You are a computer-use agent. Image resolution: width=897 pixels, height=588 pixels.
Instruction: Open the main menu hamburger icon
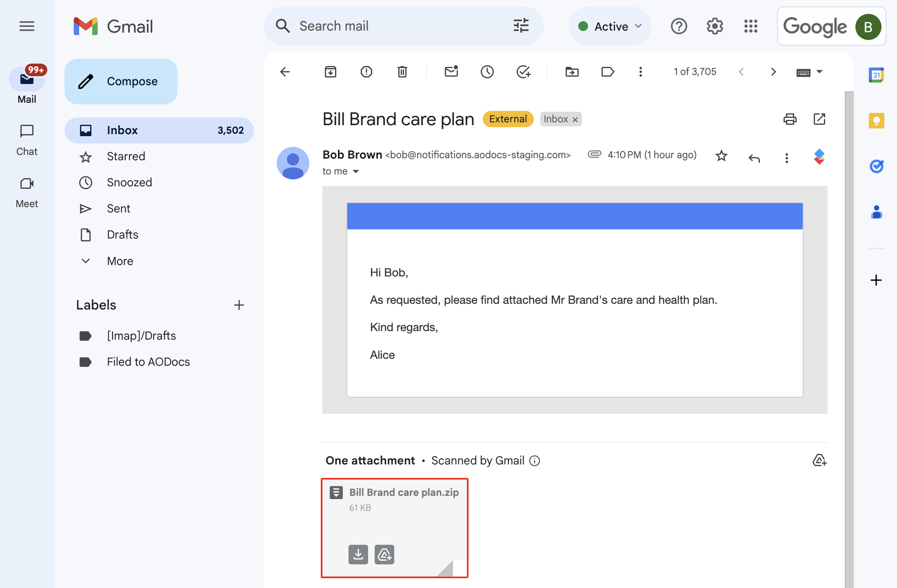pos(27,27)
